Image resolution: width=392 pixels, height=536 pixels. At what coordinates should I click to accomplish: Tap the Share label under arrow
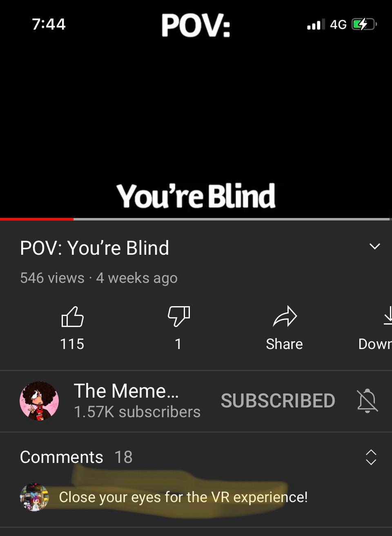pos(285,344)
